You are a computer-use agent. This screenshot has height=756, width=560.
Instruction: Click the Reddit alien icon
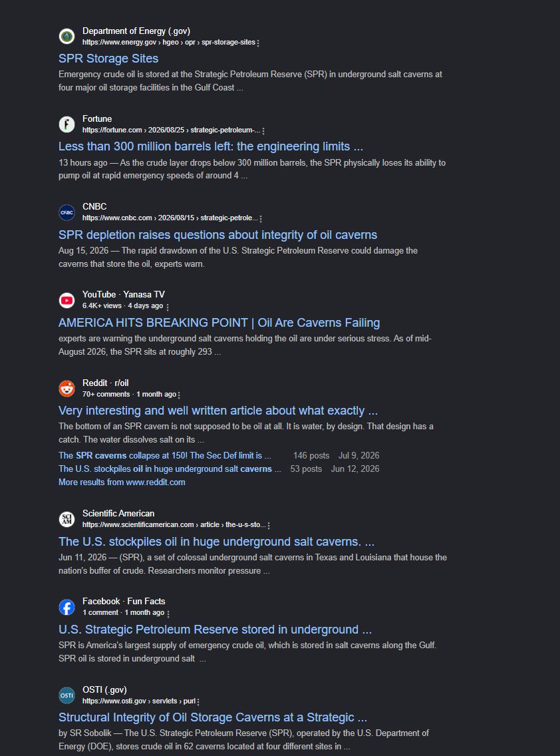coord(67,389)
